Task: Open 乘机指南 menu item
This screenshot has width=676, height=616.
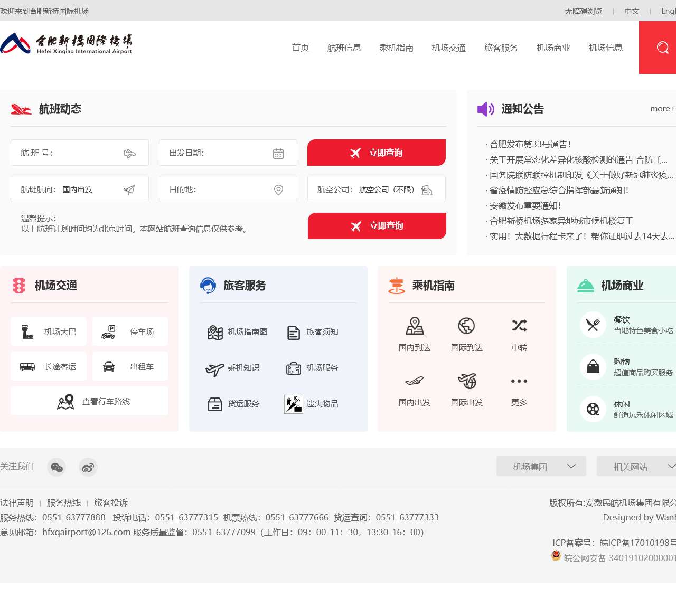Action: (397, 48)
